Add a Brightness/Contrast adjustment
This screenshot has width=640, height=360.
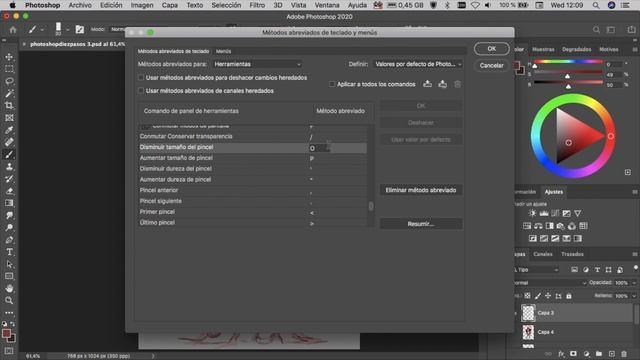[x=532, y=213]
